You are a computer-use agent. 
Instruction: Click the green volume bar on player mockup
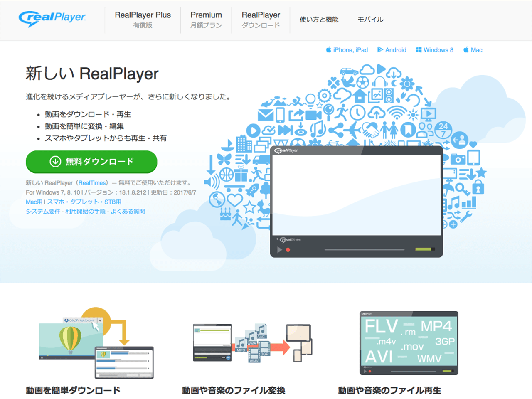[423, 249]
